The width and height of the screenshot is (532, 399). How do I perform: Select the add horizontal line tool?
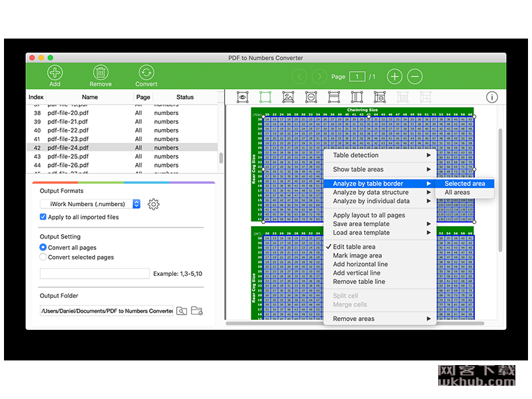click(334, 97)
